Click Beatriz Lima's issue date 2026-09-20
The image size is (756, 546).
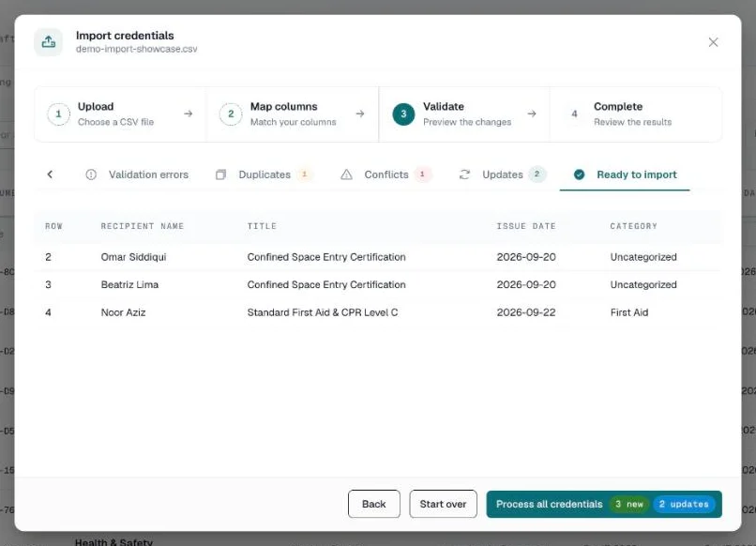(x=526, y=284)
